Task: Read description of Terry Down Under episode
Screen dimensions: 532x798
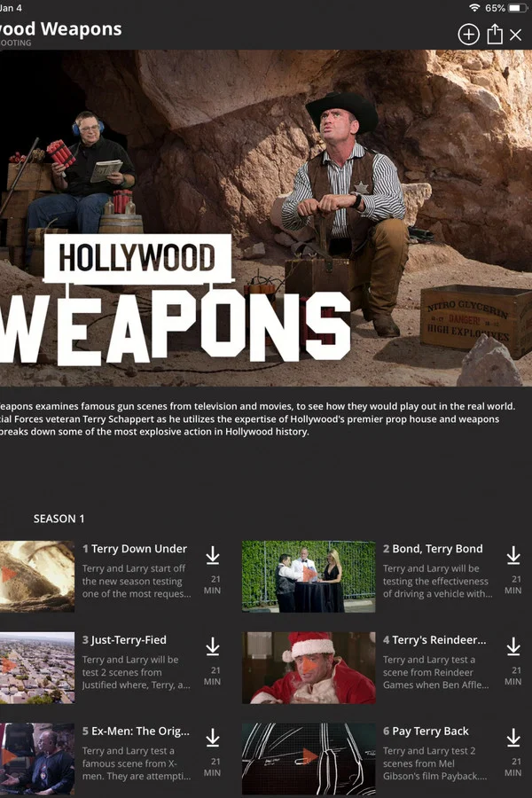Action: point(137,581)
